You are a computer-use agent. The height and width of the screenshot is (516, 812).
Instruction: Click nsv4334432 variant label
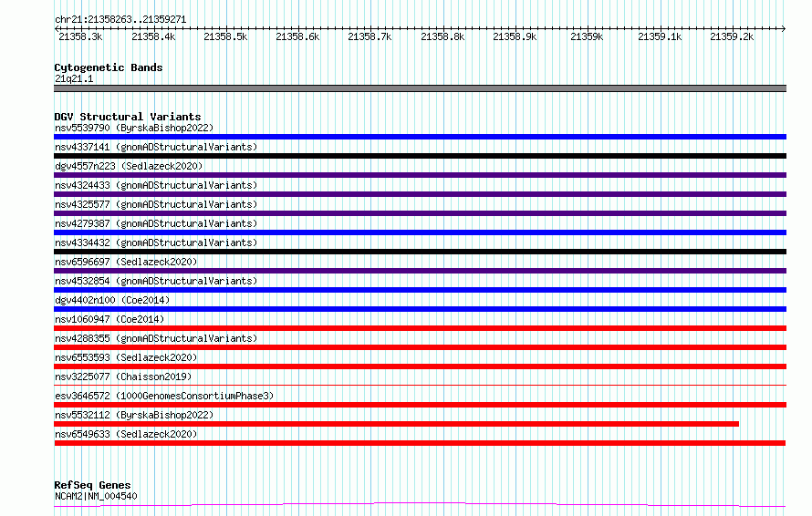point(156,243)
